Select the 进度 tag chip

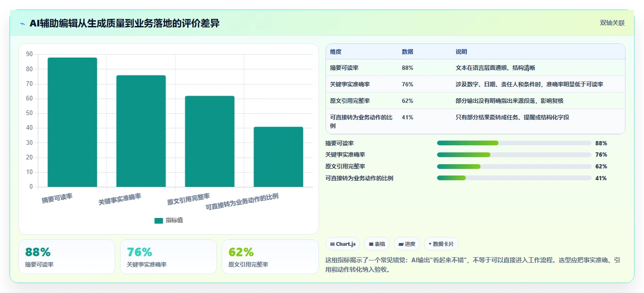click(x=407, y=244)
